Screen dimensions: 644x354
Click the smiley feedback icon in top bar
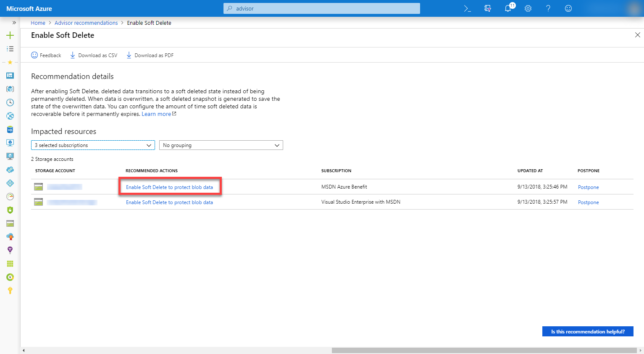tap(568, 8)
